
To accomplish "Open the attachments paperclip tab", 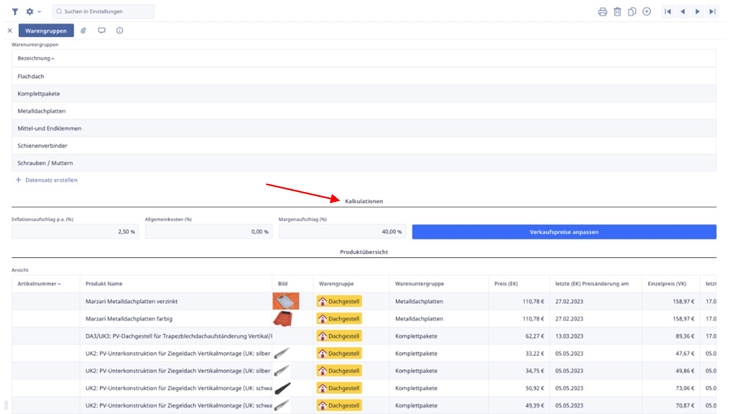I will (x=84, y=31).
